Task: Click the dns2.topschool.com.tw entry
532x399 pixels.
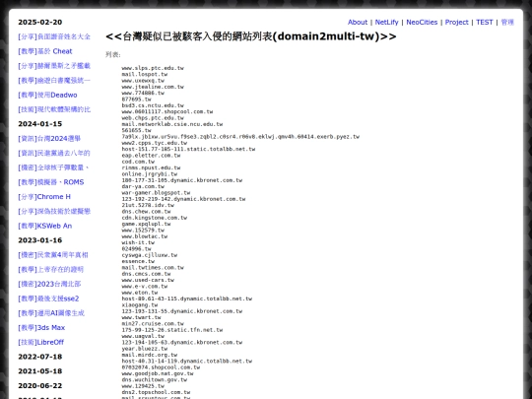Action: (x=156, y=392)
